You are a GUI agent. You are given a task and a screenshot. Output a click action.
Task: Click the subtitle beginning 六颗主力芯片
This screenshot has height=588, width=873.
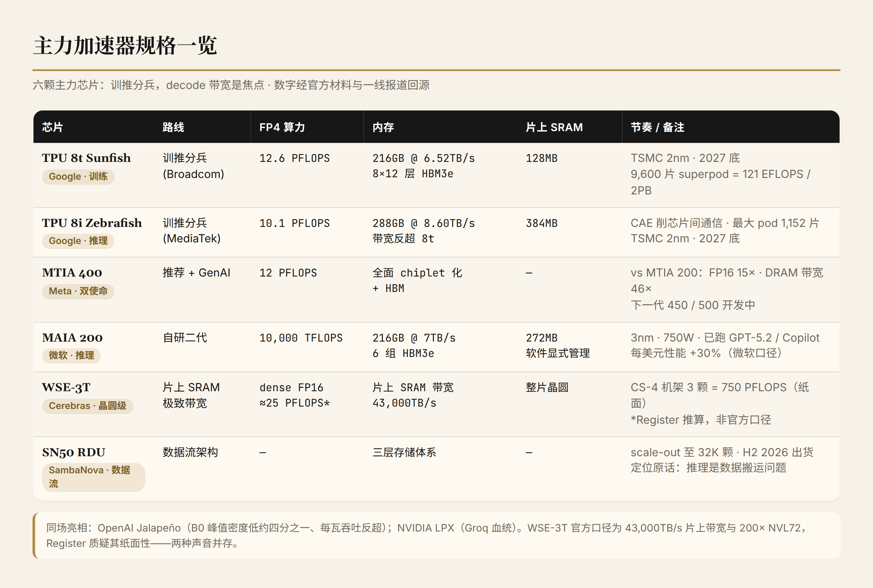tap(231, 85)
